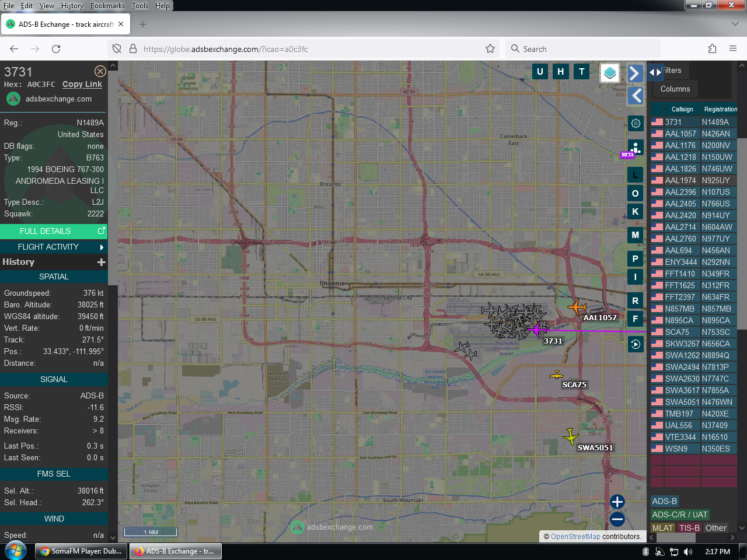Reload the current page
Screen dimensions: 747x560
coord(56,49)
